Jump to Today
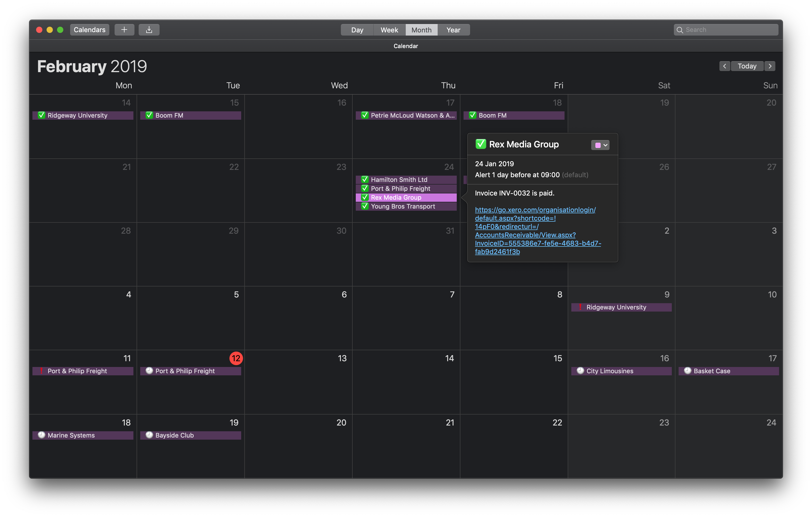The height and width of the screenshot is (517, 812). point(747,66)
